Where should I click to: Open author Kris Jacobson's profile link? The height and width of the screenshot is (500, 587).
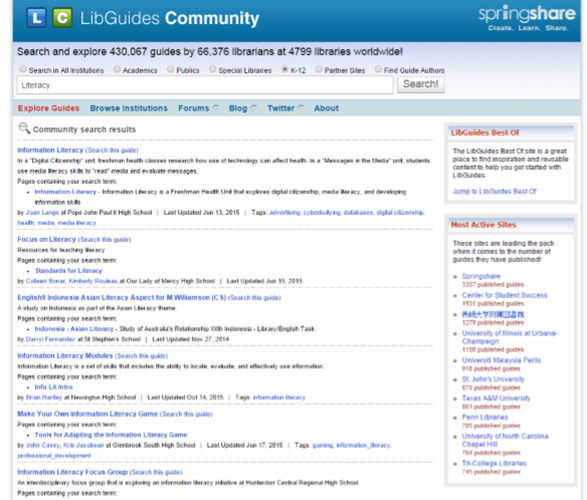point(83,445)
